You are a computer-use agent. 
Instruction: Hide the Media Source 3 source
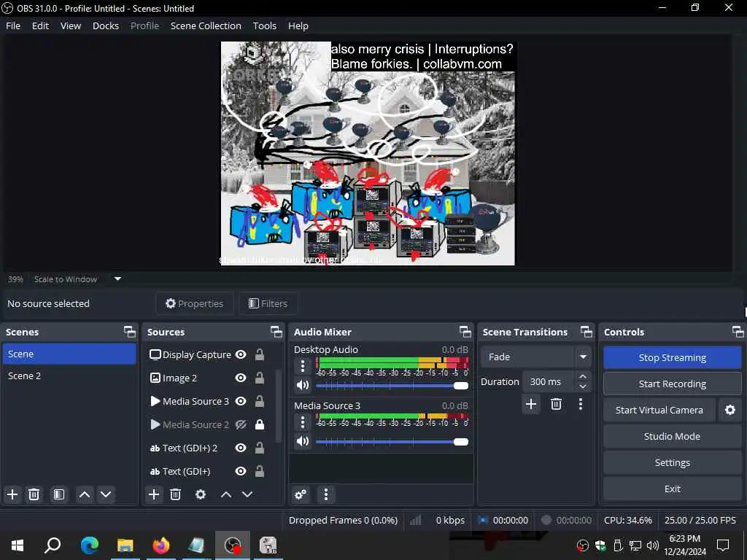tap(241, 402)
